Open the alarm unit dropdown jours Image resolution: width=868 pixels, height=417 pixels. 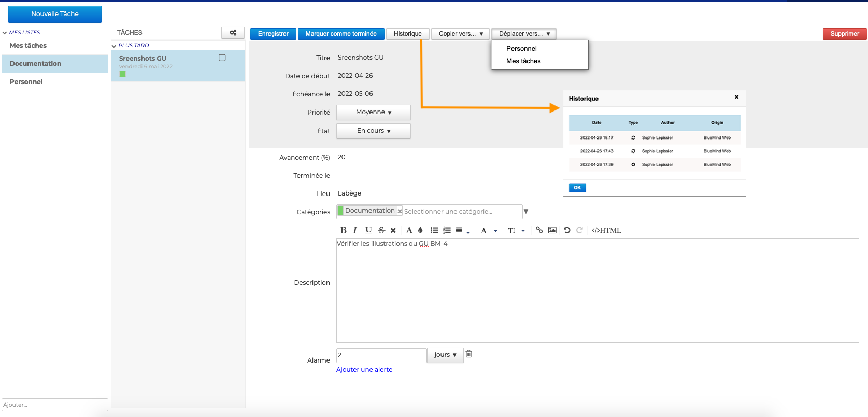tap(445, 355)
